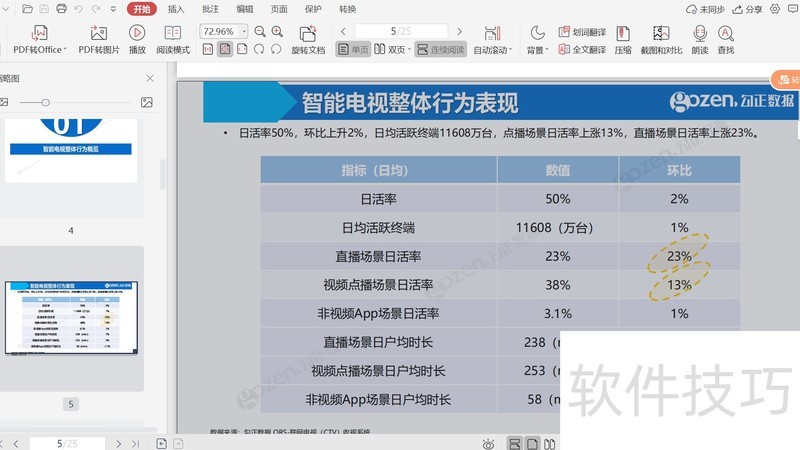Open the 插入 tab
This screenshot has height=450, width=800.
(176, 9)
